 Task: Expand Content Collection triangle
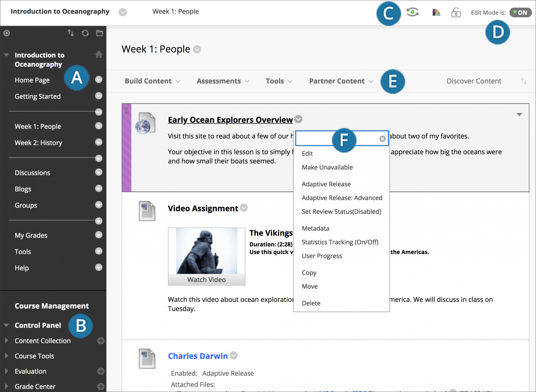[x=7, y=340]
